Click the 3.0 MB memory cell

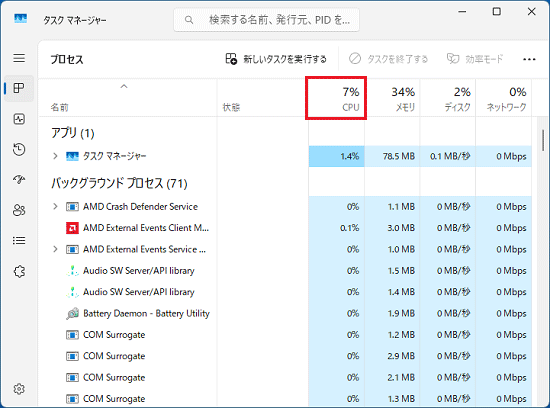pyautogui.click(x=392, y=228)
